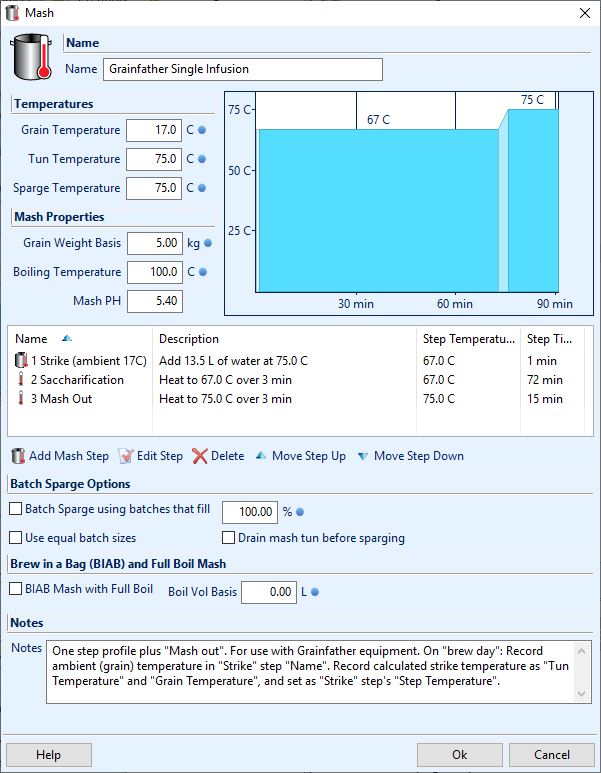The height and width of the screenshot is (773, 601).
Task: Click the 15 min step time cell
Action: (545, 398)
